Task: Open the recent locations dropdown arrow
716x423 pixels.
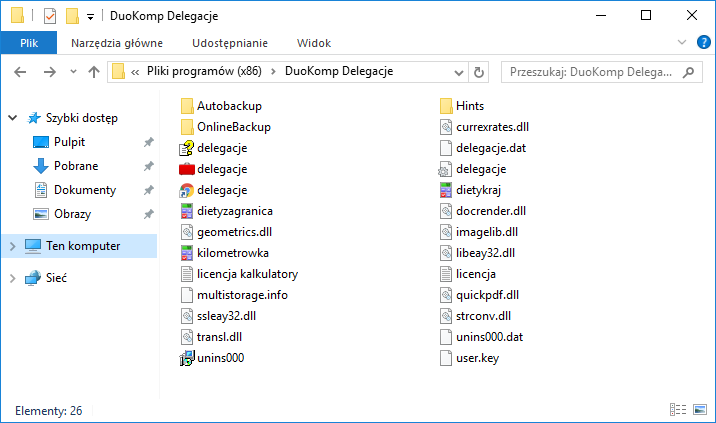Action: (x=73, y=72)
